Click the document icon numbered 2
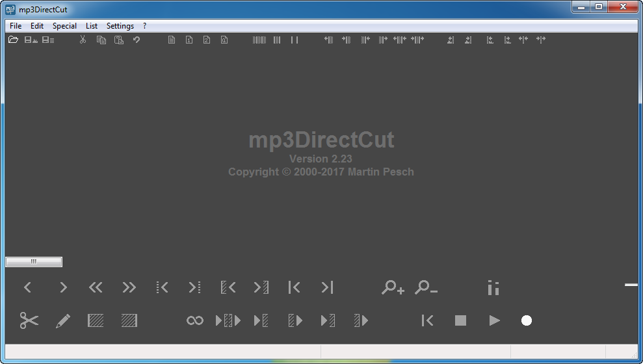643x364 pixels. point(207,40)
